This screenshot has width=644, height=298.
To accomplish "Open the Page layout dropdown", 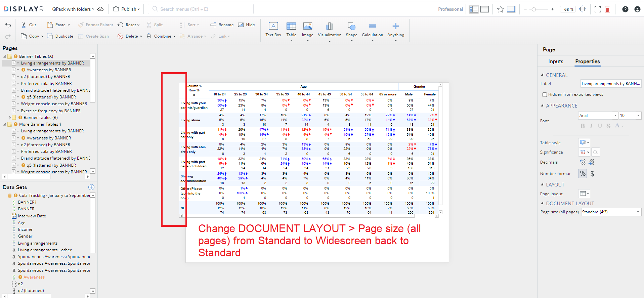I will pos(584,194).
